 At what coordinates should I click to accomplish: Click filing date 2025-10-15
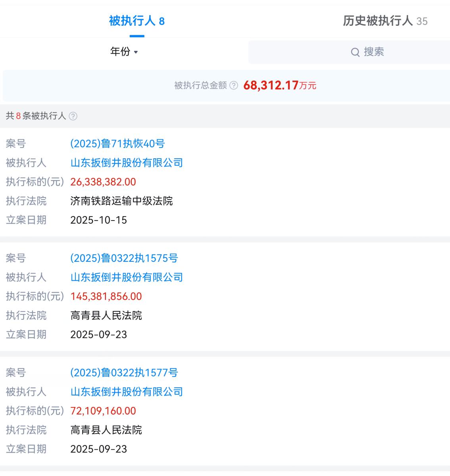click(x=98, y=220)
